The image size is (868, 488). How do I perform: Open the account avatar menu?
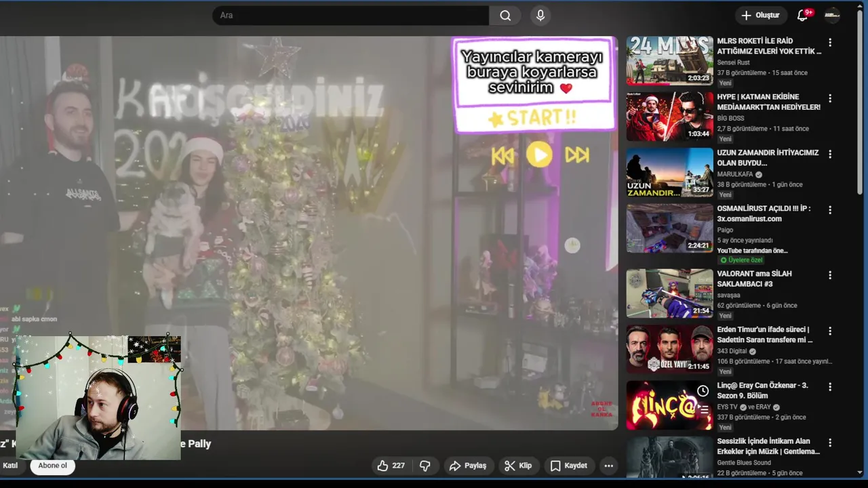tap(832, 16)
